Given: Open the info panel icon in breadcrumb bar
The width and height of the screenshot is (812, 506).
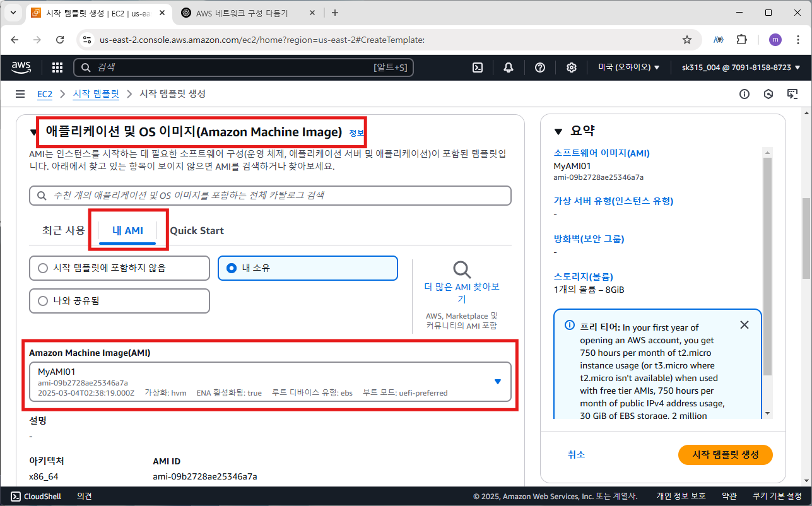Looking at the screenshot, I should [x=744, y=94].
